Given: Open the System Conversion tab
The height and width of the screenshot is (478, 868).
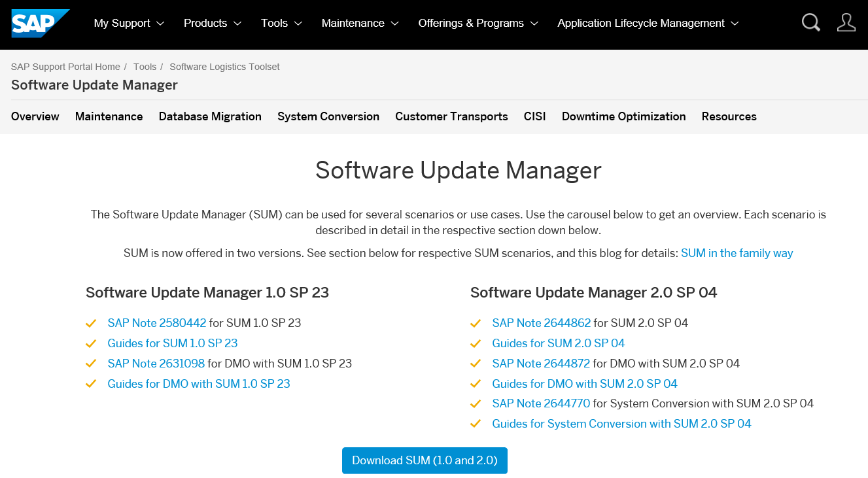Looking at the screenshot, I should click(328, 116).
